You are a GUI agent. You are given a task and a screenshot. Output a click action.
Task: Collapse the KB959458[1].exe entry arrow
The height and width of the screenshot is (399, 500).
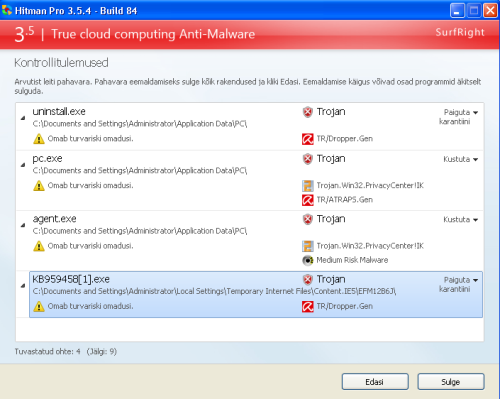[x=23, y=285]
